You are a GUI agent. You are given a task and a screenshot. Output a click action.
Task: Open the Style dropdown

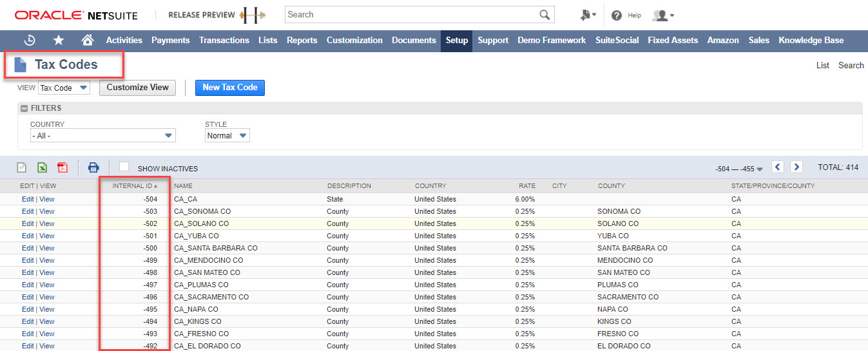pos(227,136)
